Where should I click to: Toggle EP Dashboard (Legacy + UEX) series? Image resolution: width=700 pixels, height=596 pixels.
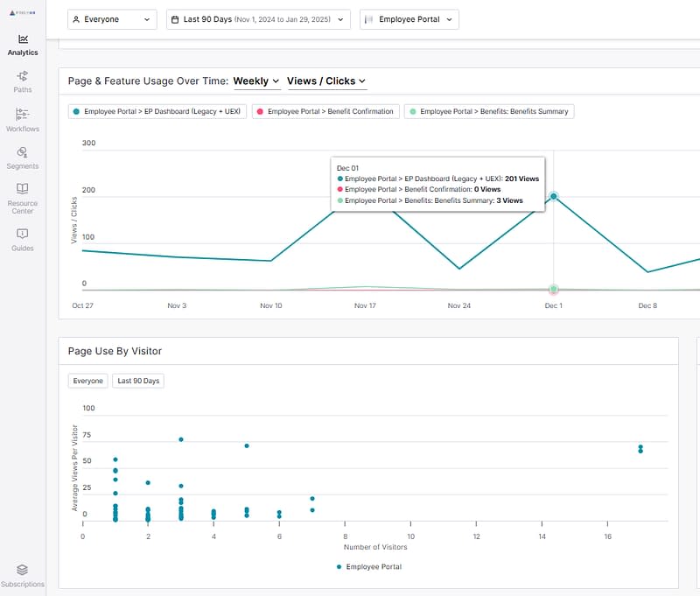pyautogui.click(x=157, y=112)
